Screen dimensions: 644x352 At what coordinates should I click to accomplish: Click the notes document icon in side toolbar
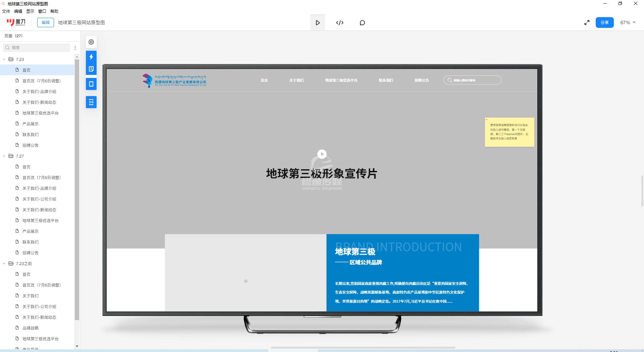coord(91,69)
